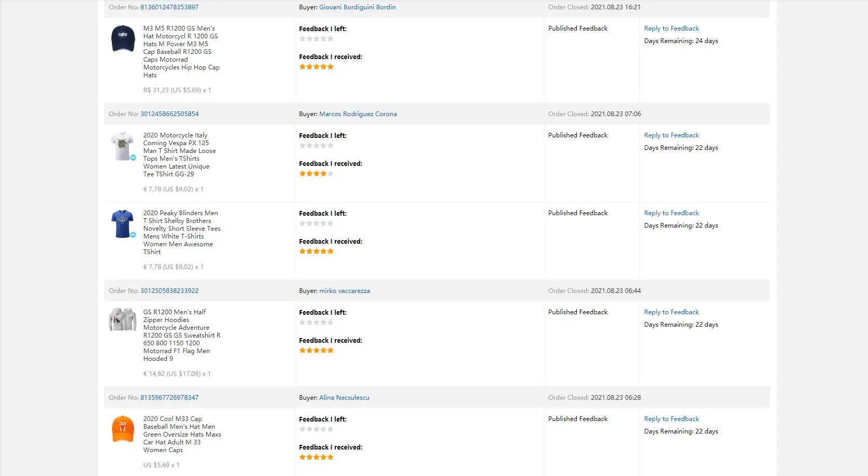Open the navy BMW cap product thumbnail
Image resolution: width=868 pixels, height=476 pixels.
123,38
